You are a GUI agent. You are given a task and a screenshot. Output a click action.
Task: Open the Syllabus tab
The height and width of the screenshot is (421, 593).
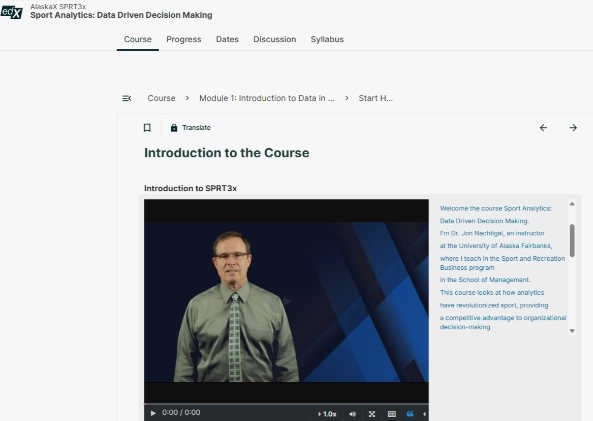327,39
